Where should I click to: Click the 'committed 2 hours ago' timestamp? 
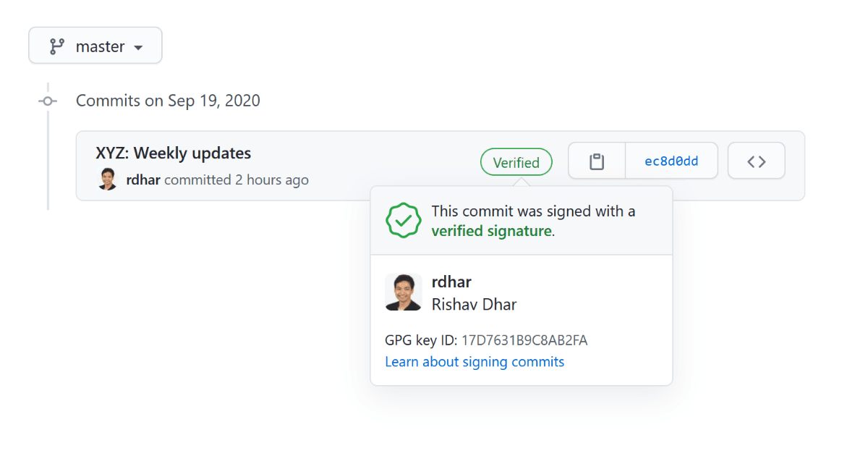237,180
